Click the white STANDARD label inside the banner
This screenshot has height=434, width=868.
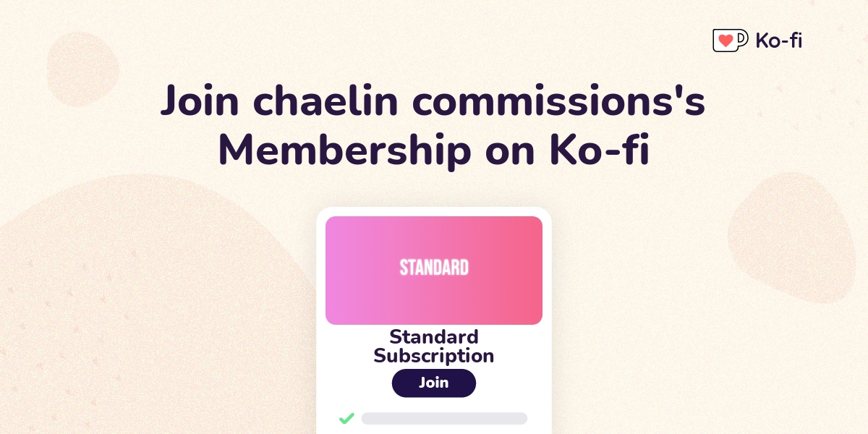pyautogui.click(x=434, y=268)
